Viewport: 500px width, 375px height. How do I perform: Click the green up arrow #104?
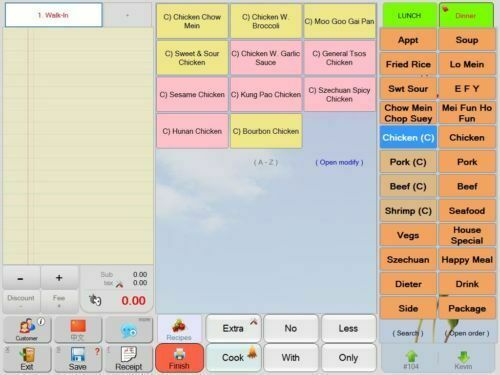point(411,360)
